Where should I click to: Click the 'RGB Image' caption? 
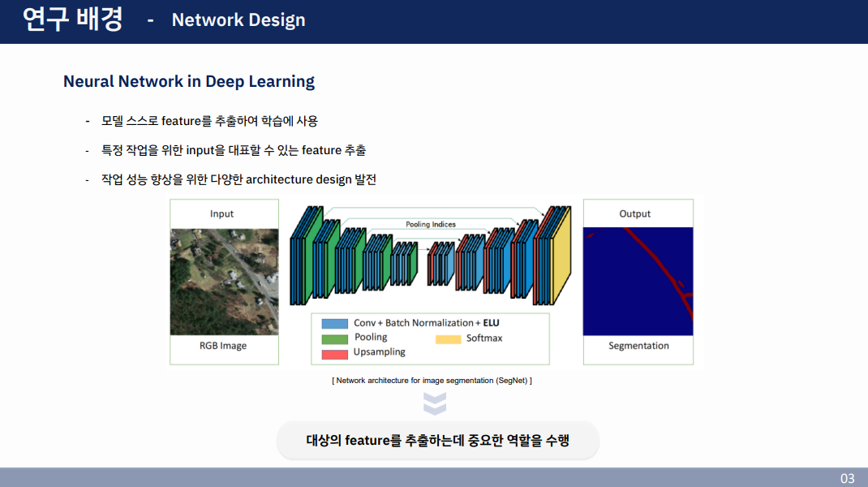tap(223, 346)
